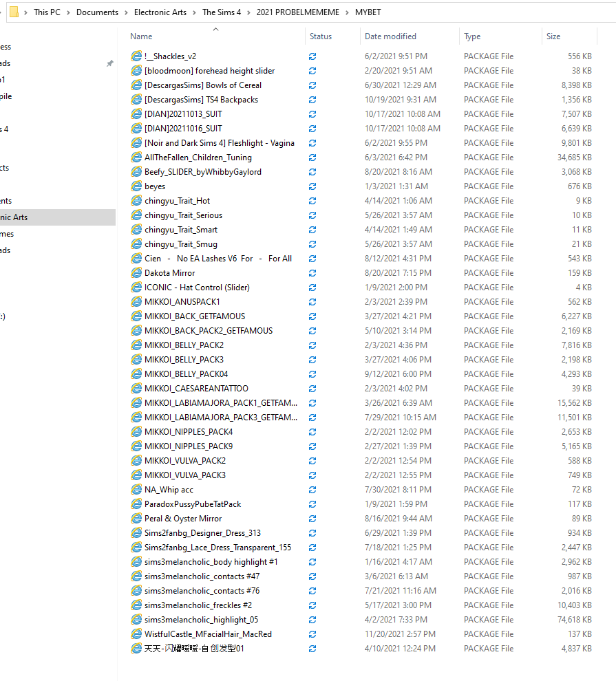
Task: Click sync icon for MIKKOI_BELLY_PACK2 row
Action: click(312, 345)
